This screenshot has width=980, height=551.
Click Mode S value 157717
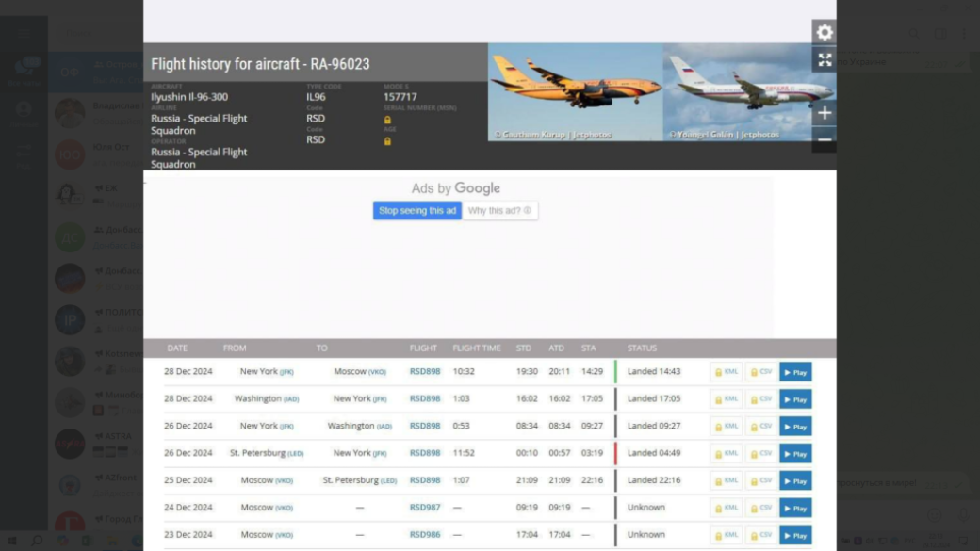[400, 97]
